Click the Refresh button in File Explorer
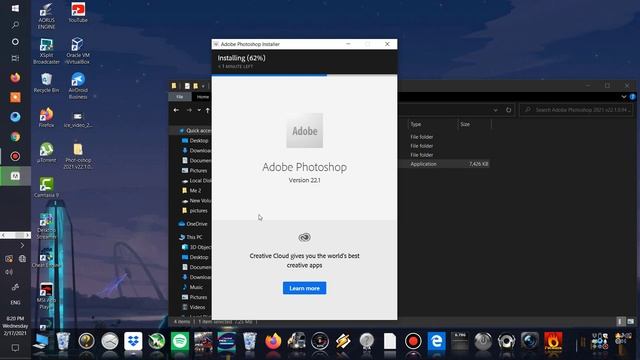This screenshot has height=360, width=640. 509,110
